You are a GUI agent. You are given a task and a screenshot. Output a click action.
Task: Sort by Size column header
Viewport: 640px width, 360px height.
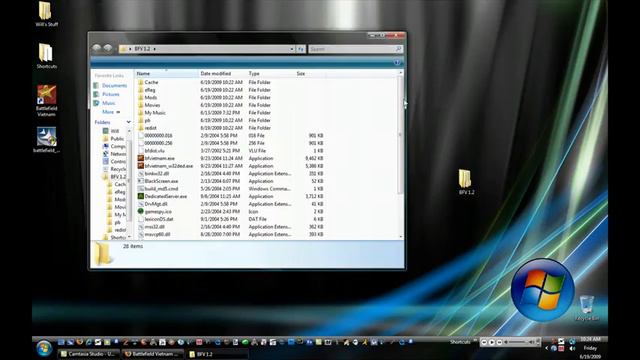[310, 73]
